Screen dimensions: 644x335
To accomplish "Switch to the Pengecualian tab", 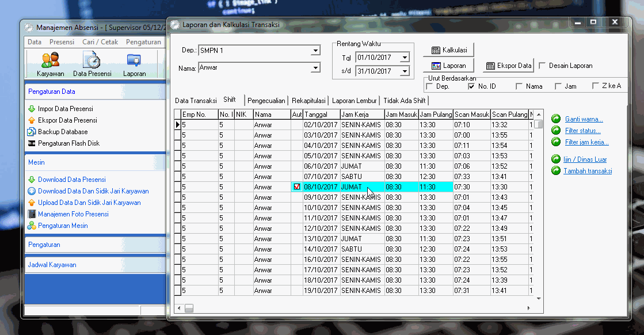I will [266, 101].
